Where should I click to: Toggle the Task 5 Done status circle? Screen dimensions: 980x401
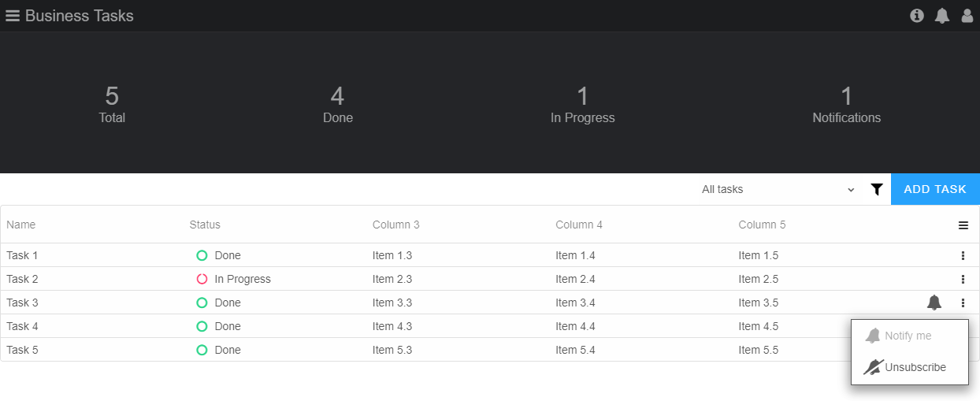click(202, 350)
